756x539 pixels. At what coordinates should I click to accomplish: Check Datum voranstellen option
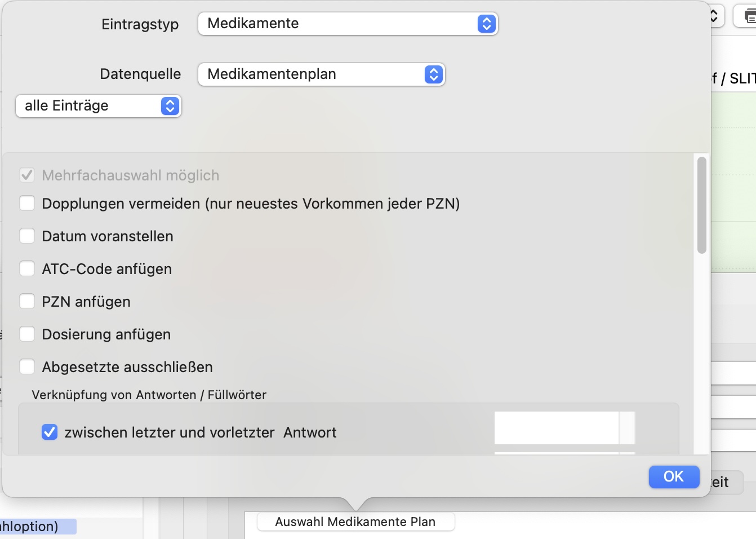click(x=27, y=236)
